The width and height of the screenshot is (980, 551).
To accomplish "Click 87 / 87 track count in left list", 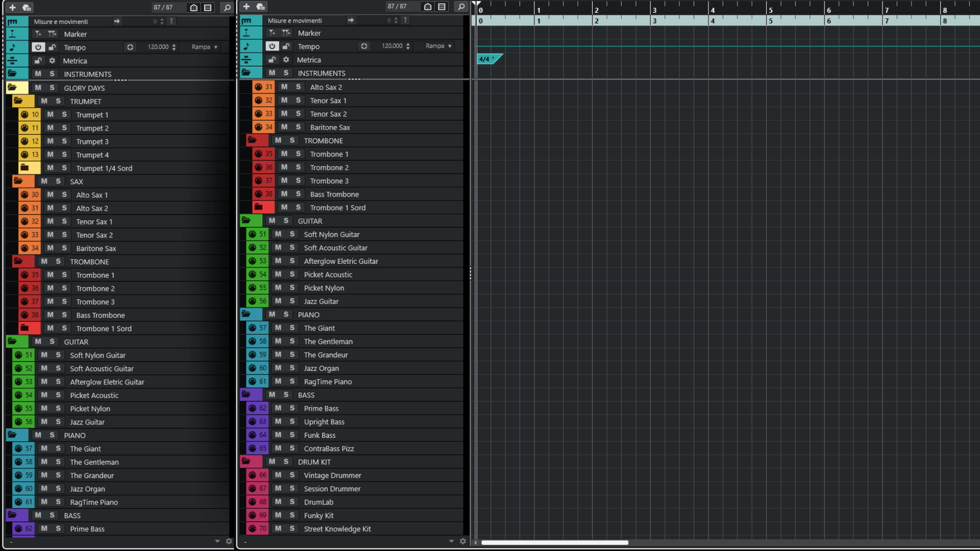I will coord(163,7).
